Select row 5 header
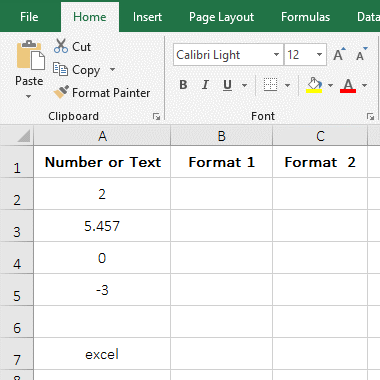Image resolution: width=380 pixels, height=380 pixels. coord(17,290)
